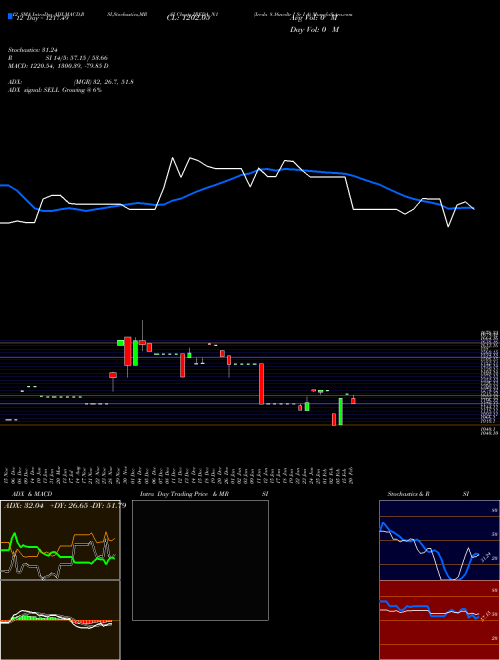Click the last green candlestick on the right

click(340, 411)
